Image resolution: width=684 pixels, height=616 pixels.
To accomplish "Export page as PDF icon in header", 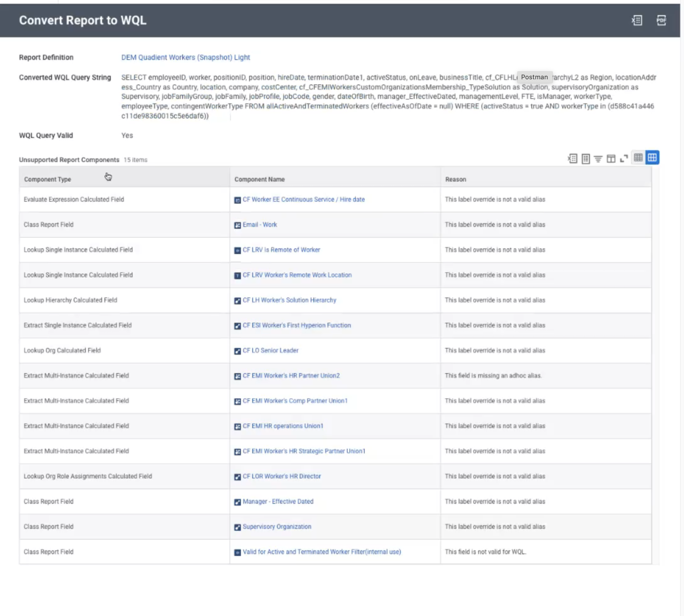I will (x=661, y=20).
